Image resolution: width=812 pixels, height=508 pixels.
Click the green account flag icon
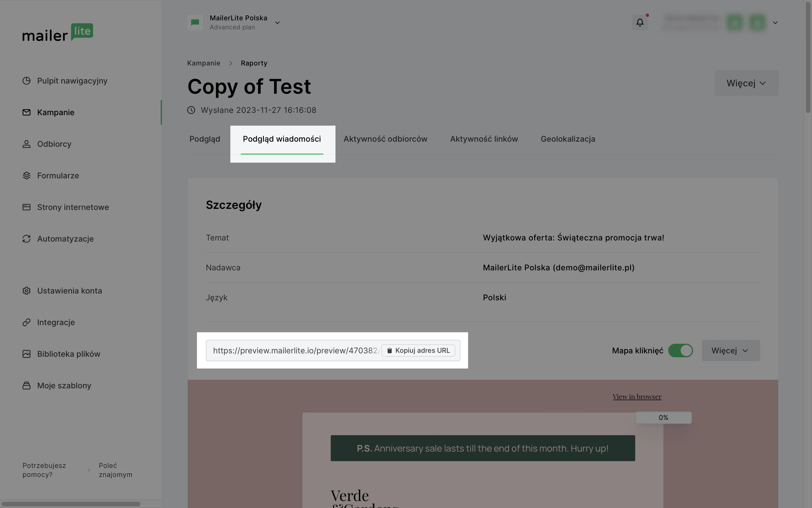pyautogui.click(x=195, y=23)
